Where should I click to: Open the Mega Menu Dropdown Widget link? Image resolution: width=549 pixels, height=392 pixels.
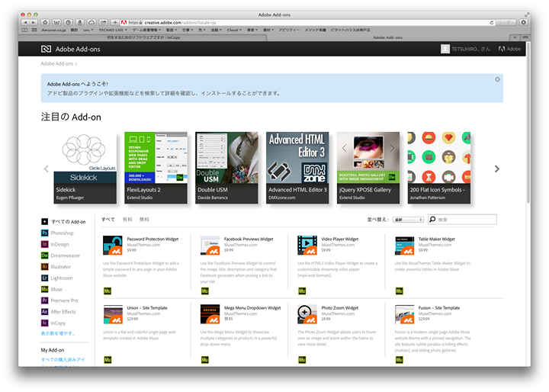click(x=252, y=307)
